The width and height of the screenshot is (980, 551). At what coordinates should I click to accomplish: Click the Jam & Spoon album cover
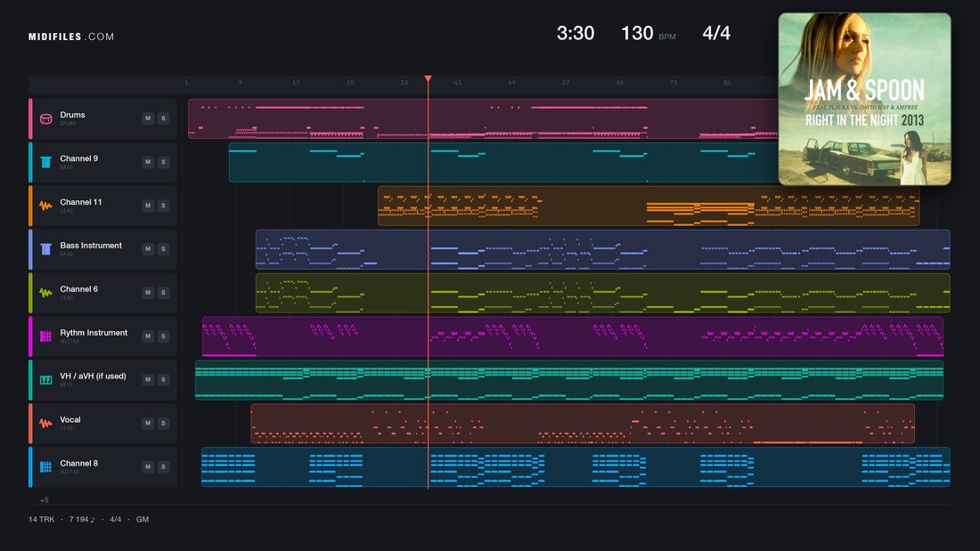[x=864, y=100]
